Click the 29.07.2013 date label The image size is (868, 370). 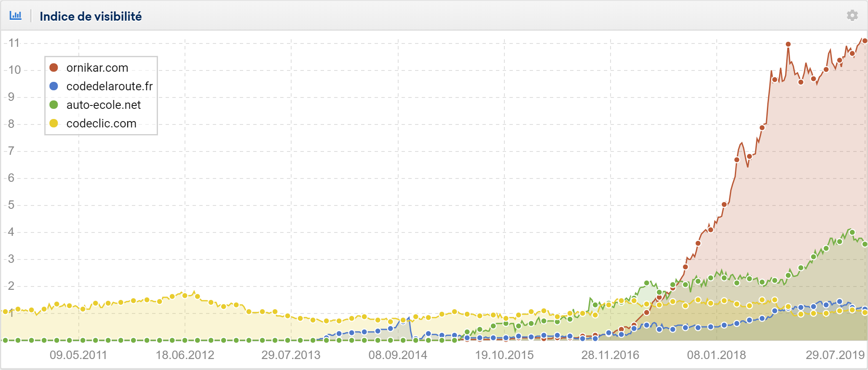click(291, 355)
